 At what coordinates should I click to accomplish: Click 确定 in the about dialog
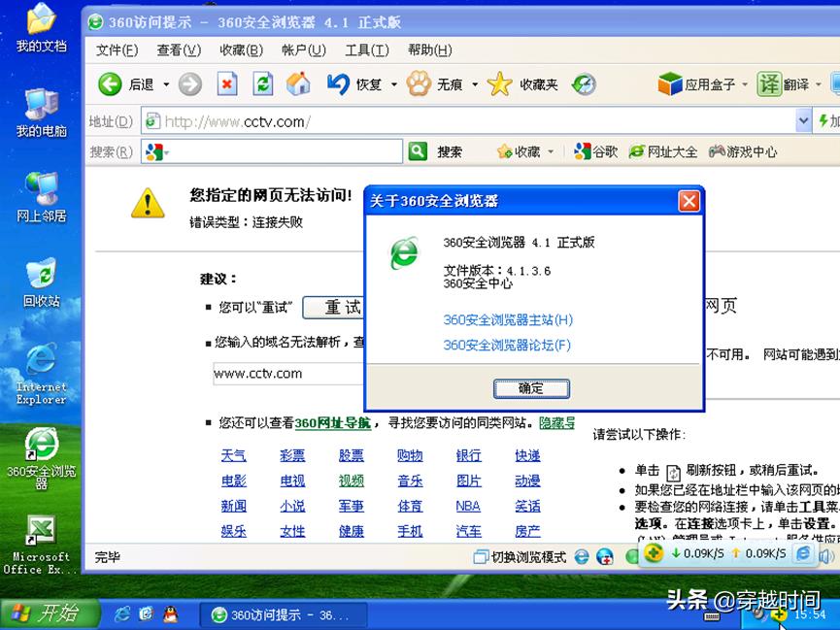[531, 388]
